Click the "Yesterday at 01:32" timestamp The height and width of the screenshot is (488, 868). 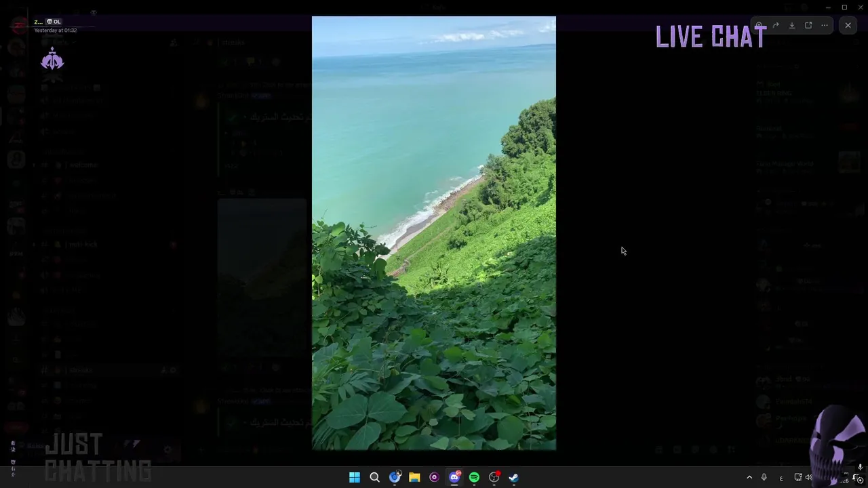tap(56, 30)
